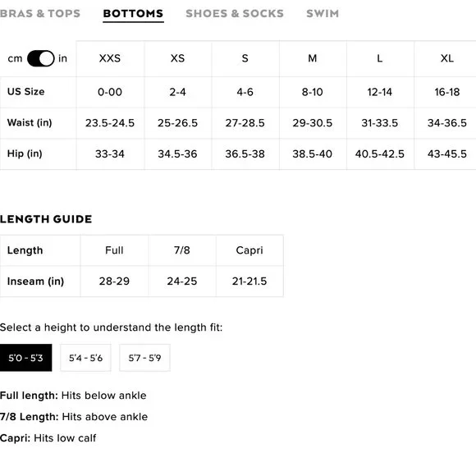Click the 8-10 US Size cell
The image size is (476, 476).
click(x=313, y=92)
